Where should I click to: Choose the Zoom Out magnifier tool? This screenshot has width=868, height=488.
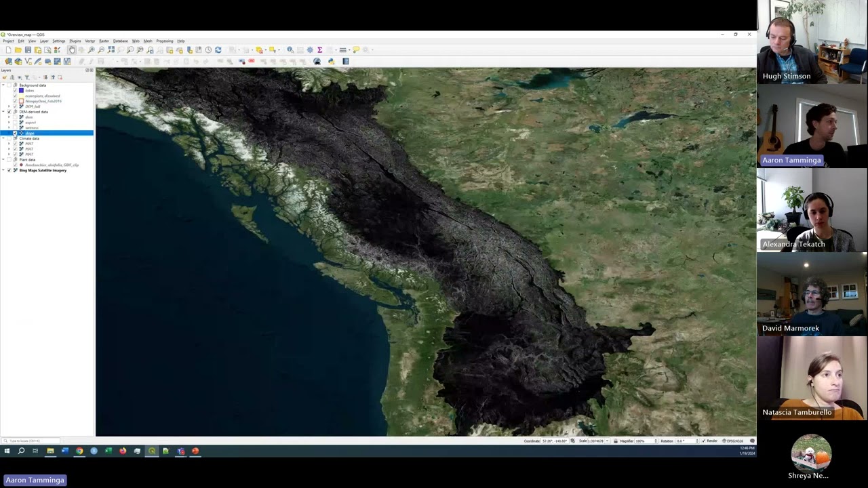pyautogui.click(x=101, y=49)
